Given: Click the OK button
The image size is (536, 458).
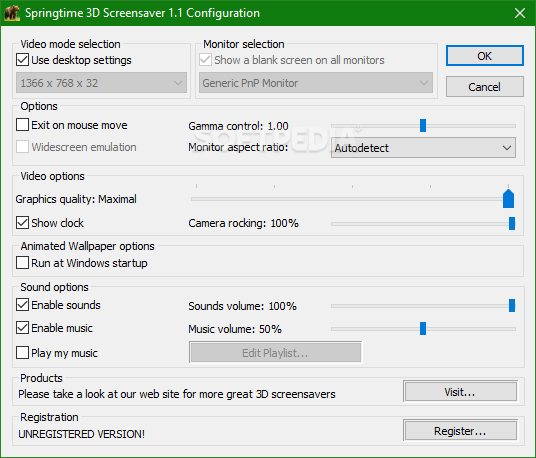Looking at the screenshot, I should pyautogui.click(x=485, y=56).
